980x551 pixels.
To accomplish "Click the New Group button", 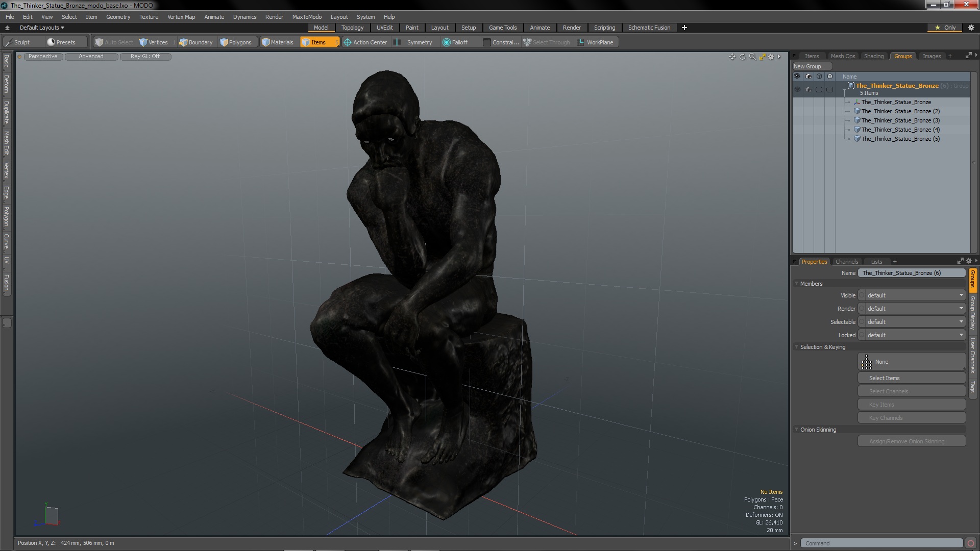I will (x=812, y=66).
